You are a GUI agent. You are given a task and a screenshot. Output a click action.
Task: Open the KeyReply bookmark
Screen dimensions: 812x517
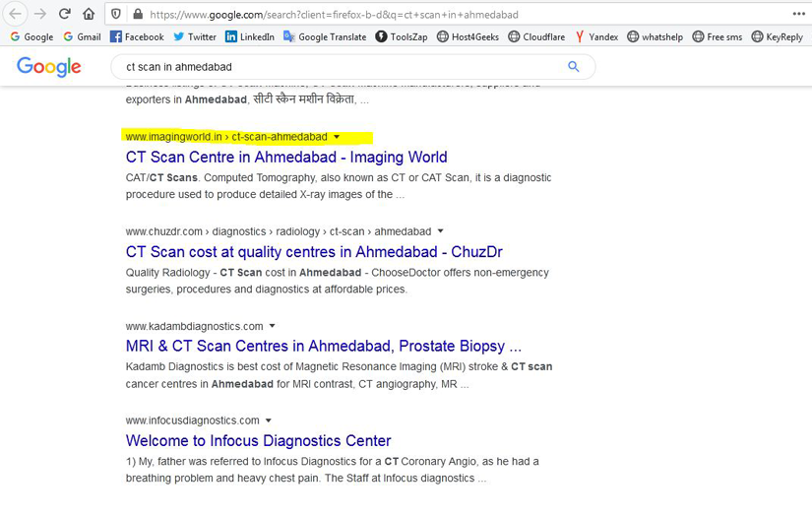coord(778,36)
